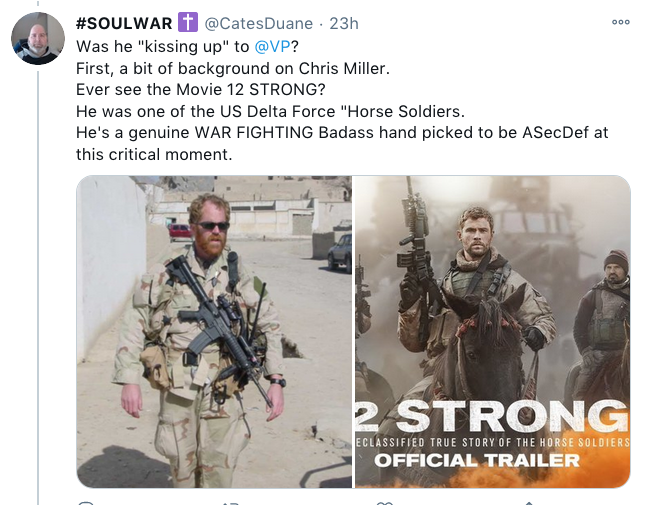The height and width of the screenshot is (505, 646).
Task: Open the tweet's three-dot more options menu
Action: (620, 22)
